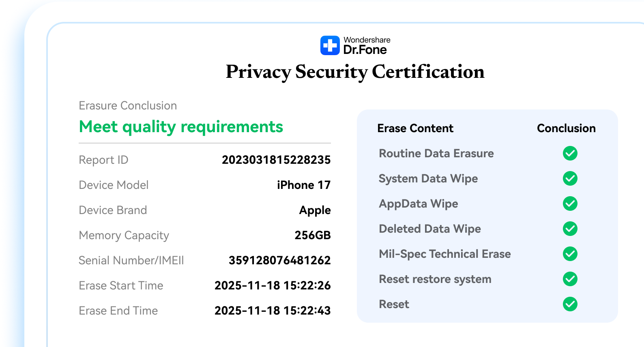Click the Memory Capacity label
Image resolution: width=644 pixels, height=347 pixels.
[x=124, y=236]
